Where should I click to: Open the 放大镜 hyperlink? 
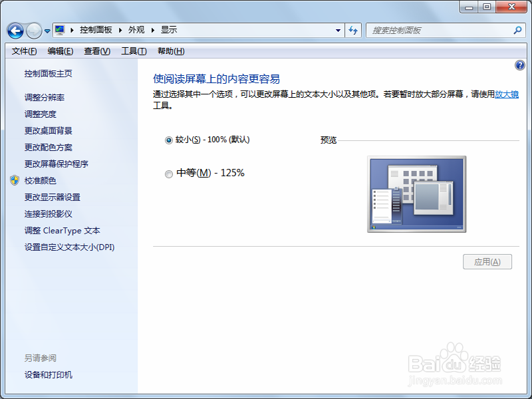[x=507, y=94]
